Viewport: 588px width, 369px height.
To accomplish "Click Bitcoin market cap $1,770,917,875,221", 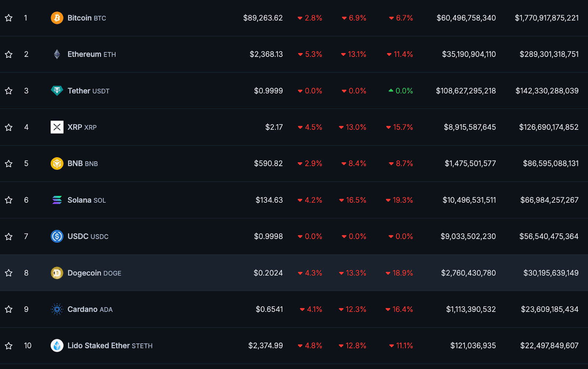I will pos(546,18).
